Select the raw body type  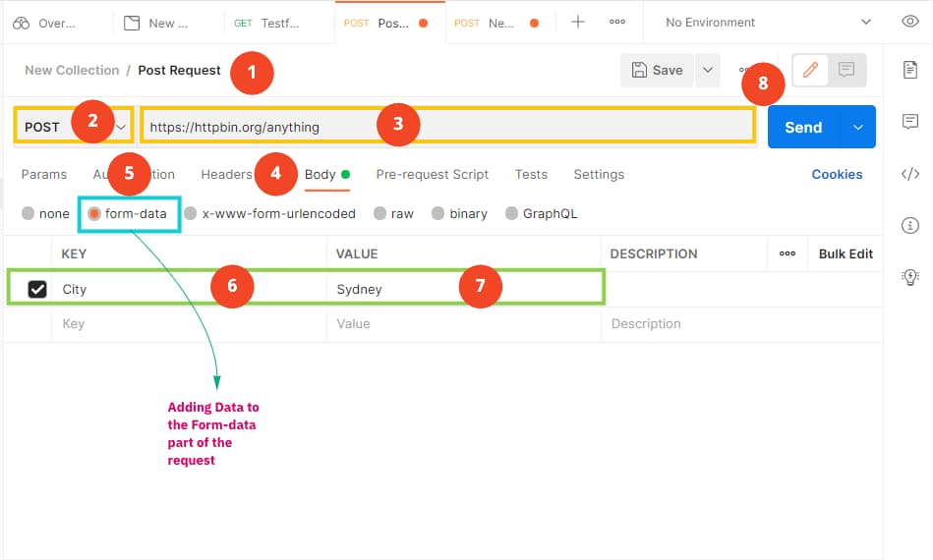(379, 213)
